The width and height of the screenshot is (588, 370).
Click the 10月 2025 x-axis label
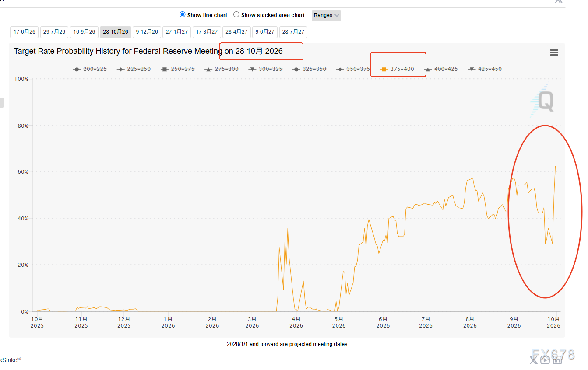37,322
